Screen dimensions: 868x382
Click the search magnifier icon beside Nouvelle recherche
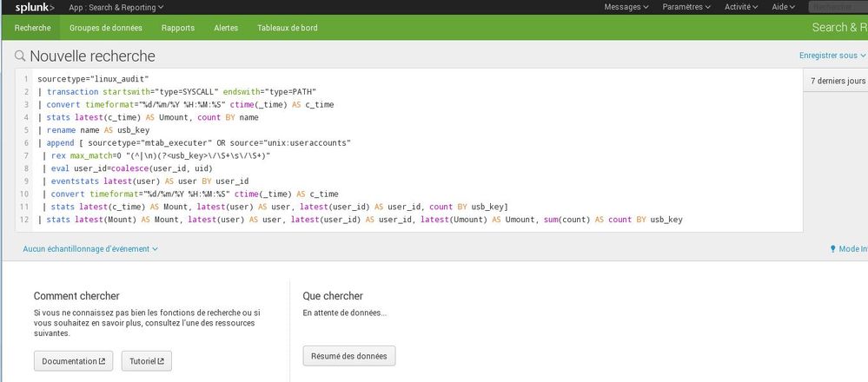coord(20,56)
